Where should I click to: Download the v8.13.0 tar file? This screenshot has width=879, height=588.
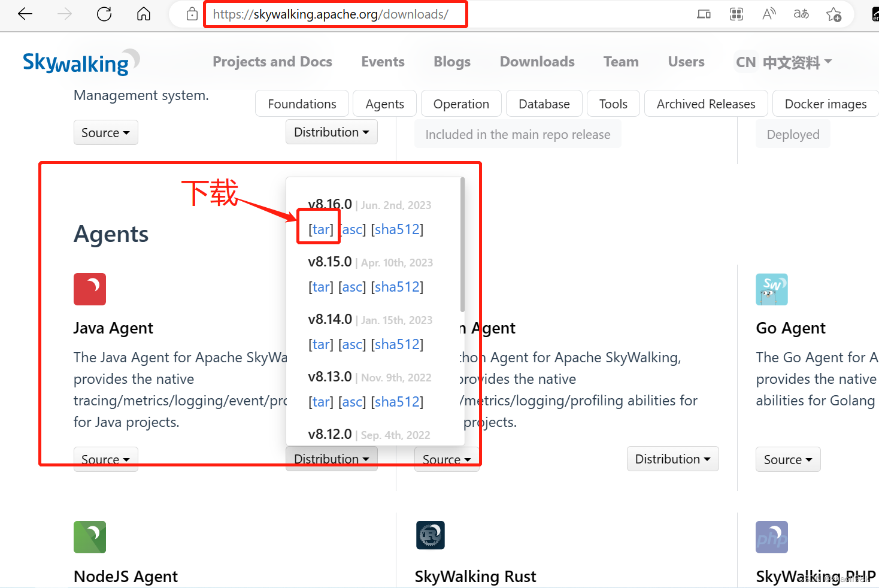tap(321, 401)
